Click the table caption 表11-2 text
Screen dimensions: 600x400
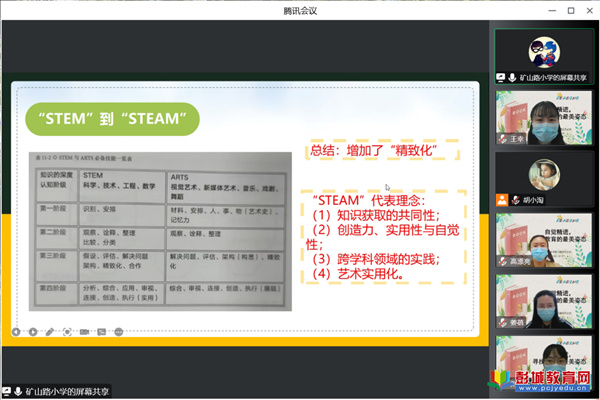84,158
